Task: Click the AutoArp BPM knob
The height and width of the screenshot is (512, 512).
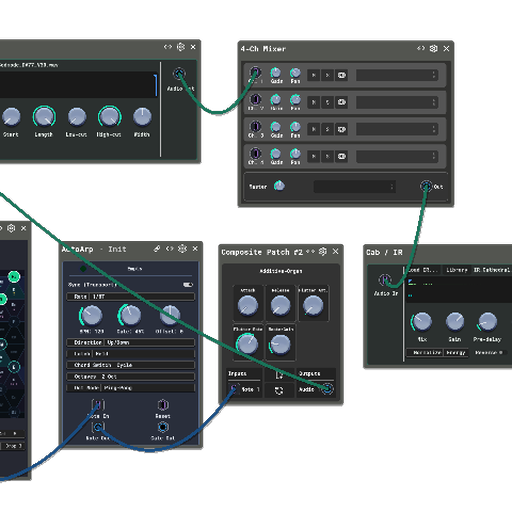Action: [x=92, y=315]
